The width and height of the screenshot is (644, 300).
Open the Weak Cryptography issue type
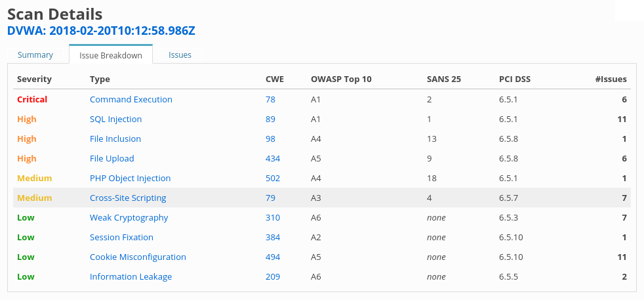click(129, 218)
